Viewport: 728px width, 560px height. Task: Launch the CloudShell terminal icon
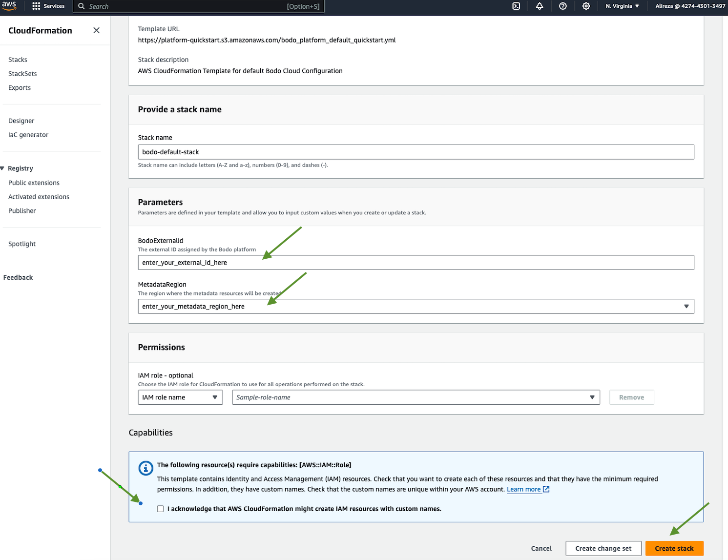pyautogui.click(x=516, y=6)
